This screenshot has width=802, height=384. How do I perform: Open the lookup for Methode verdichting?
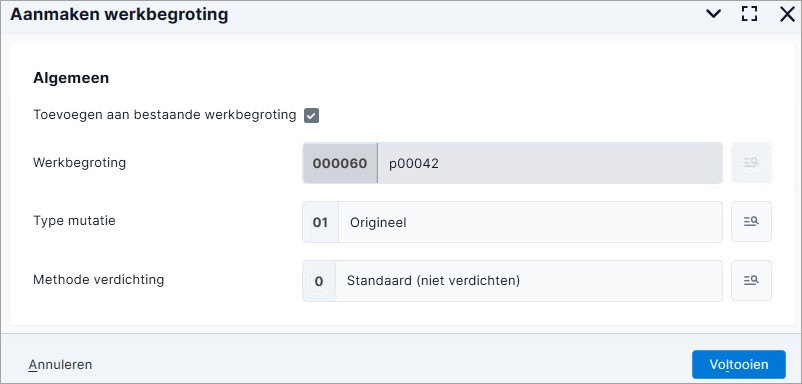pos(751,280)
